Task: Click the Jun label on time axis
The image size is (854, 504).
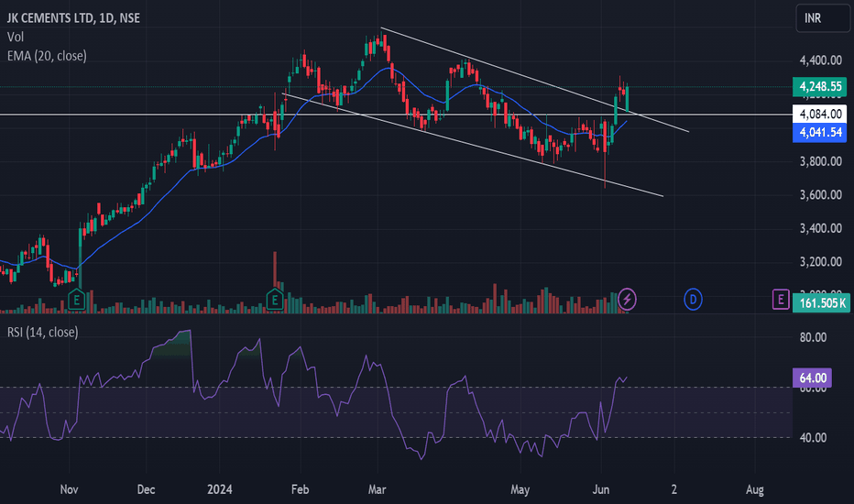Action: point(601,489)
